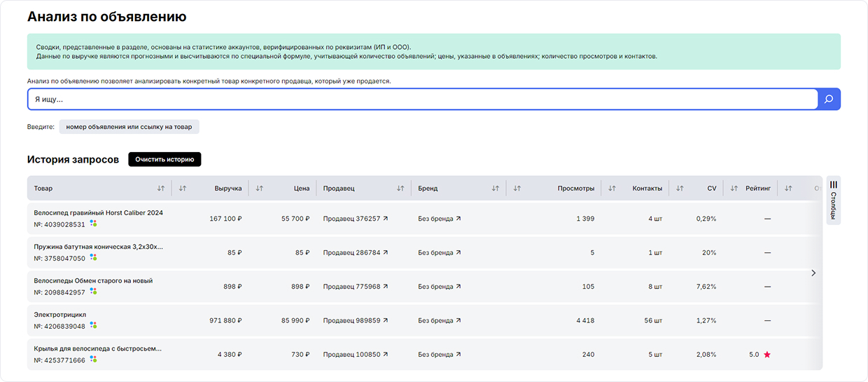Viewport: 868px width, 382px height.
Task: Open the Столбцы columns panel
Action: [x=833, y=200]
